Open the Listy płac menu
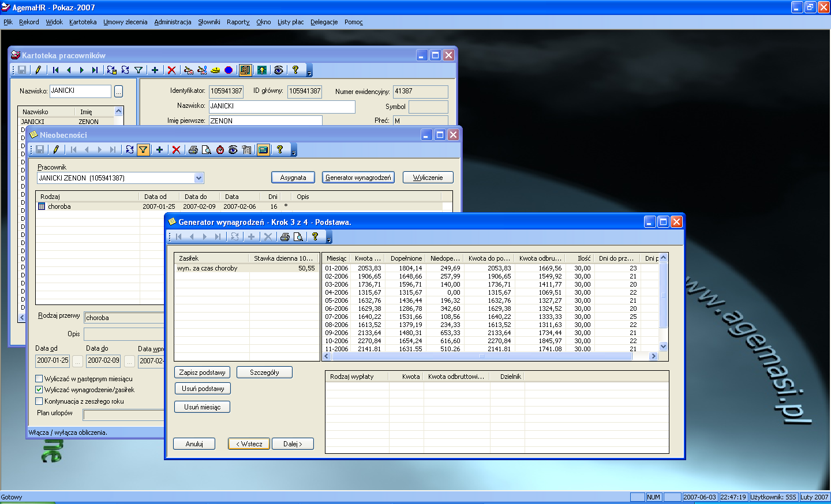Viewport: 831px width, 504px height. coord(290,22)
